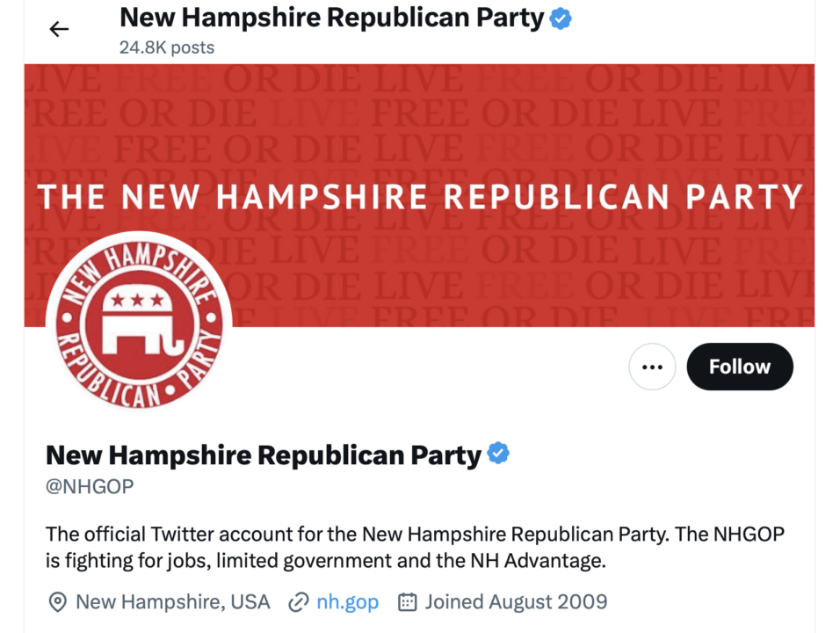Follow the New Hampshire Republican Party

(x=739, y=367)
